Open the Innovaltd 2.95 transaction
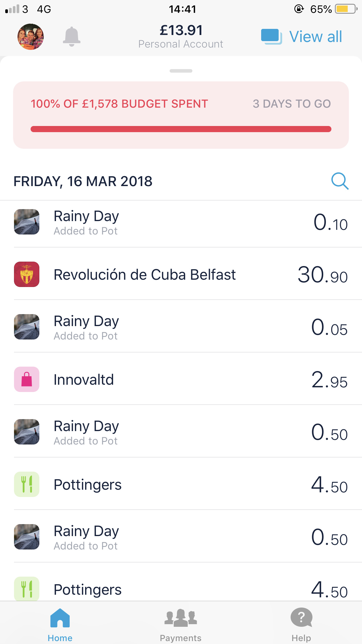 coord(181,379)
